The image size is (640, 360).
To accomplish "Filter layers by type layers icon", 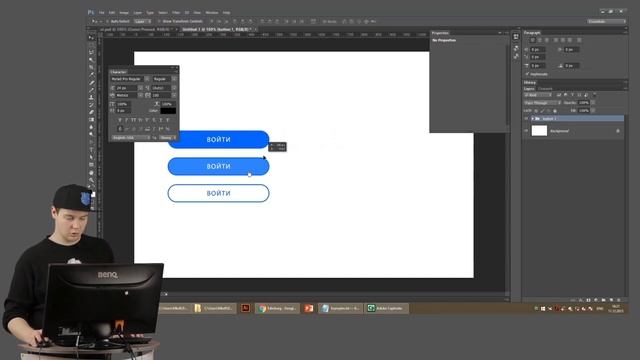I will pyautogui.click(x=572, y=95).
